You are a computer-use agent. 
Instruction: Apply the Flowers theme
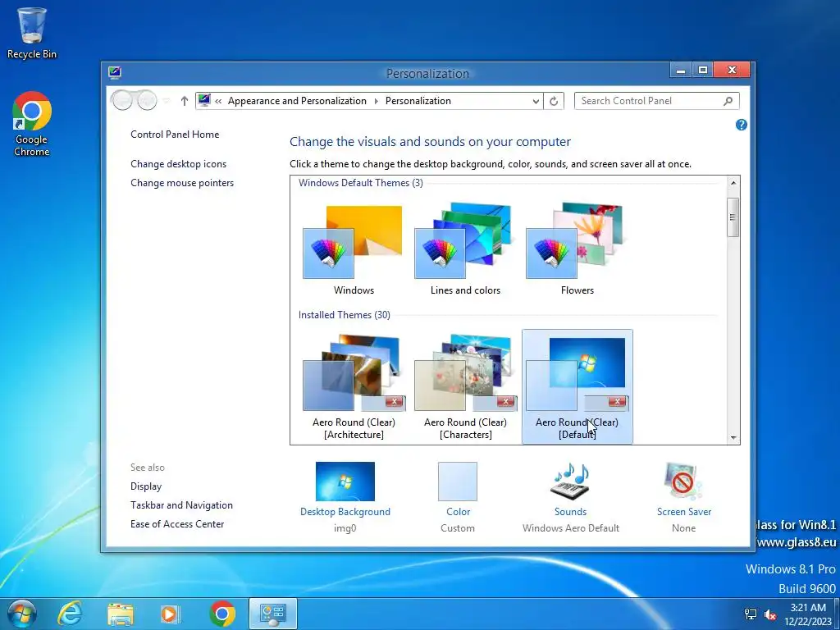577,249
